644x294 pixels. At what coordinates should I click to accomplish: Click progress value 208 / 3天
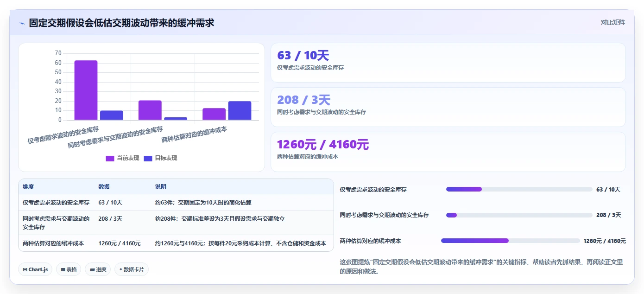pyautogui.click(x=608, y=215)
